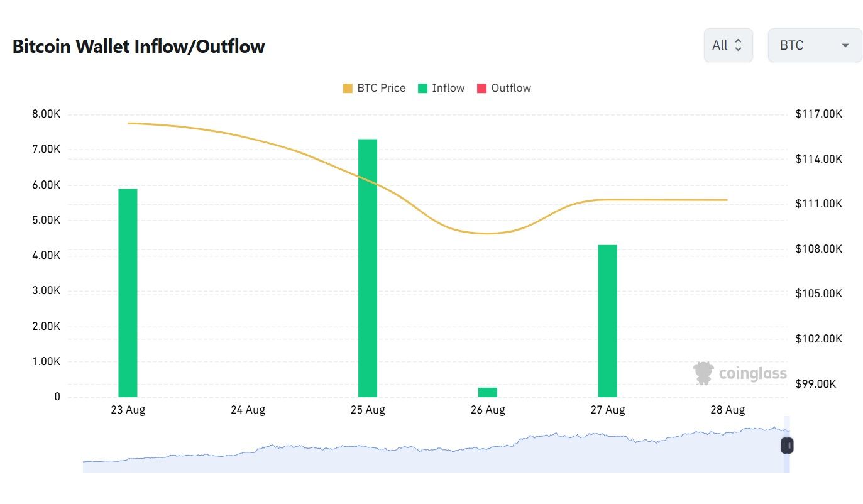Image resolution: width=863 pixels, height=504 pixels.
Task: Click inside the bottom timeline navigator strip
Action: [434, 449]
